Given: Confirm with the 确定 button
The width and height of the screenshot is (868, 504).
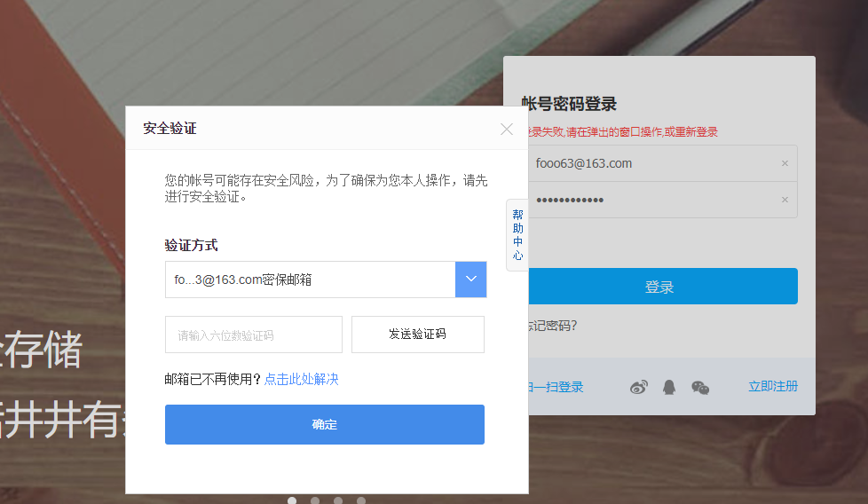Looking at the screenshot, I should point(325,424).
